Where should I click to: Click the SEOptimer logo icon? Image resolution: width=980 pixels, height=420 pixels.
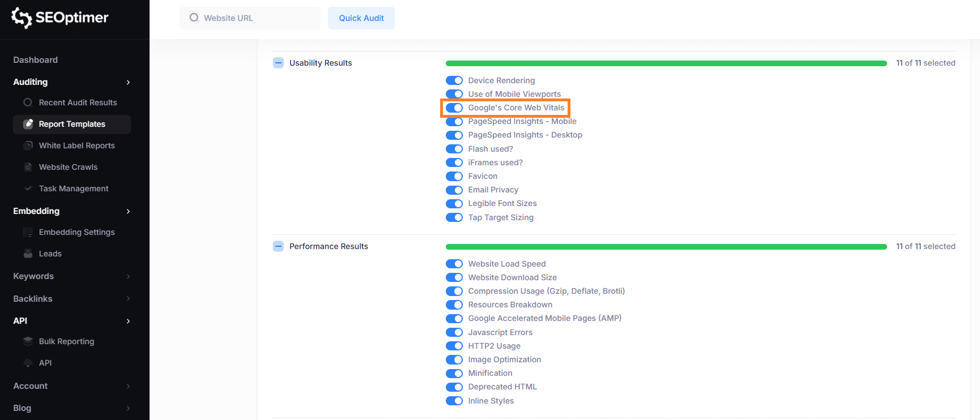22,18
